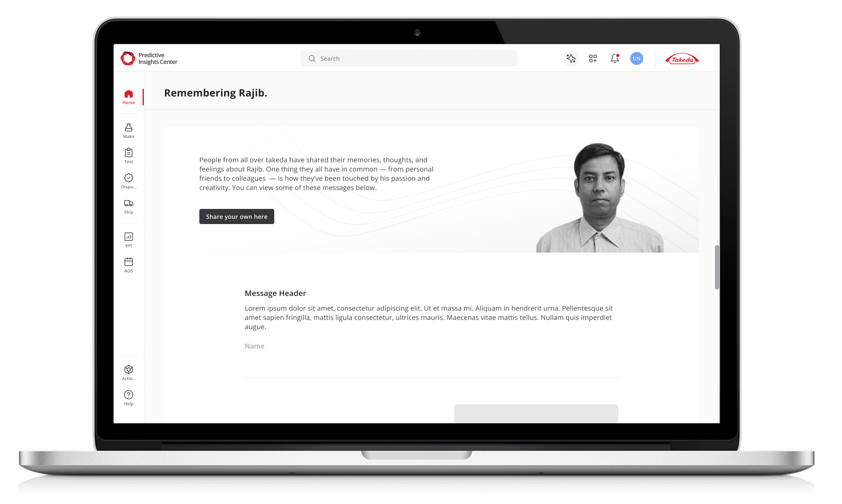Click into the Search field
Screen dimensions: 842x504
coord(409,58)
